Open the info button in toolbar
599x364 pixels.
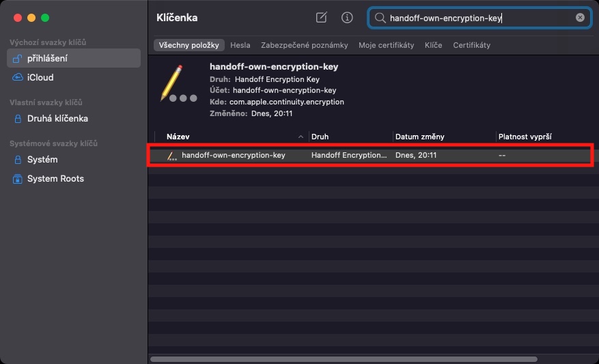tap(347, 18)
